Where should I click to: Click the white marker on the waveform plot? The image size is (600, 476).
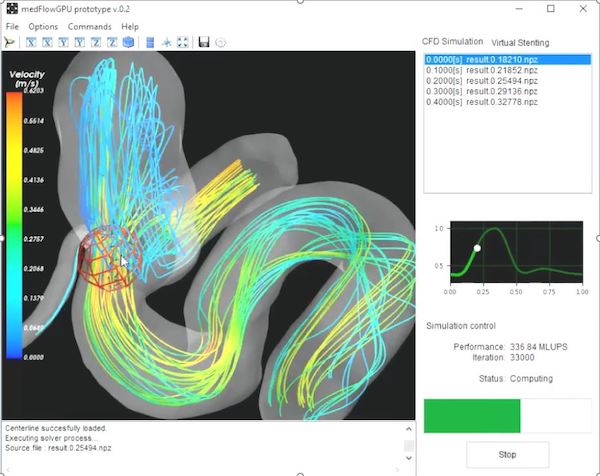coord(477,248)
